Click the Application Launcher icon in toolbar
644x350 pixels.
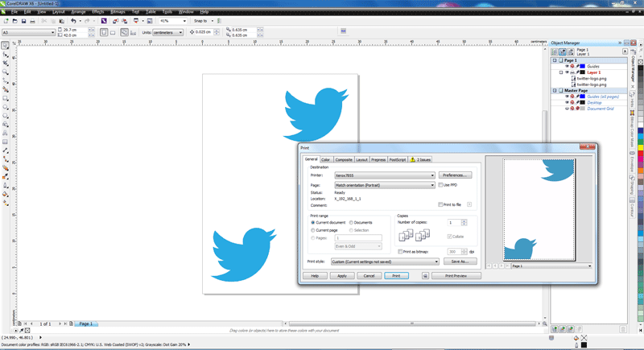pos(136,21)
